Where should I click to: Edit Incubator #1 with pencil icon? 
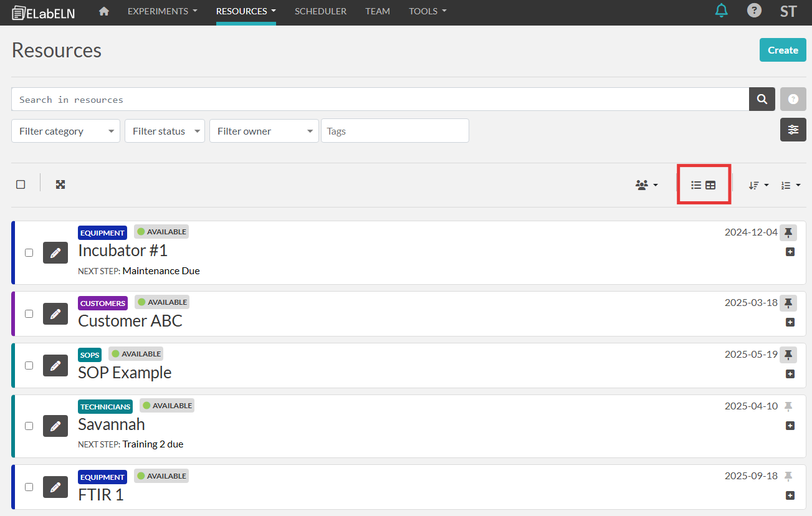[55, 252]
